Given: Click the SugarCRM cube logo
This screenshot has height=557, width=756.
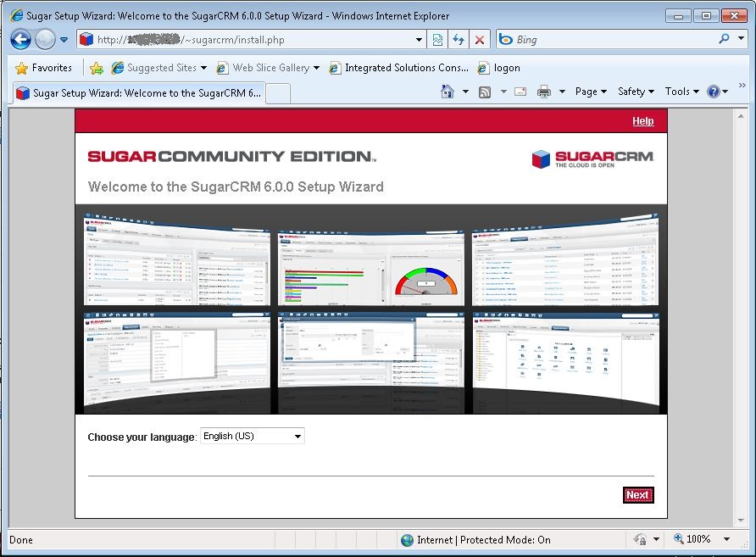Looking at the screenshot, I should (x=541, y=159).
